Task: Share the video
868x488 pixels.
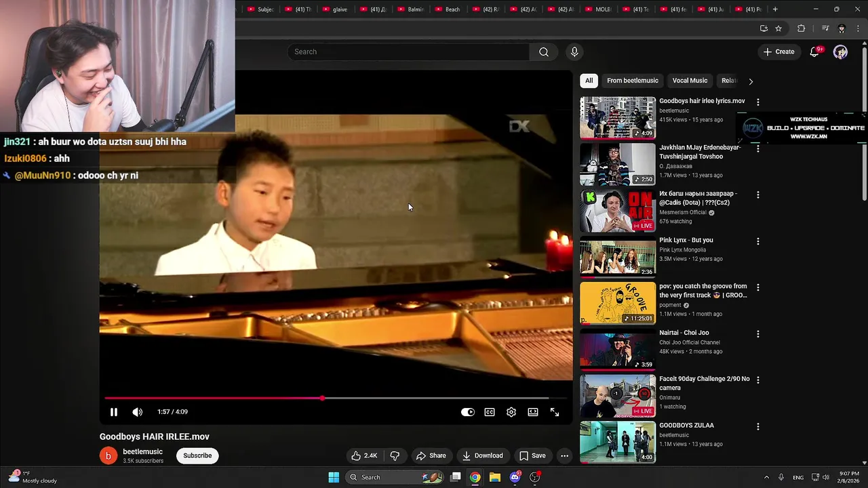Action: tap(431, 455)
